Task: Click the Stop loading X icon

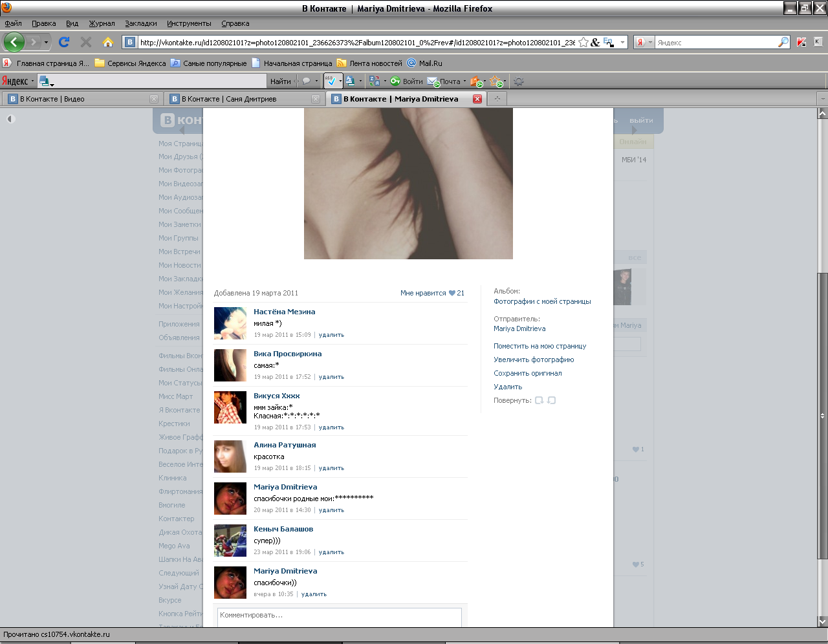Action: pos(85,42)
